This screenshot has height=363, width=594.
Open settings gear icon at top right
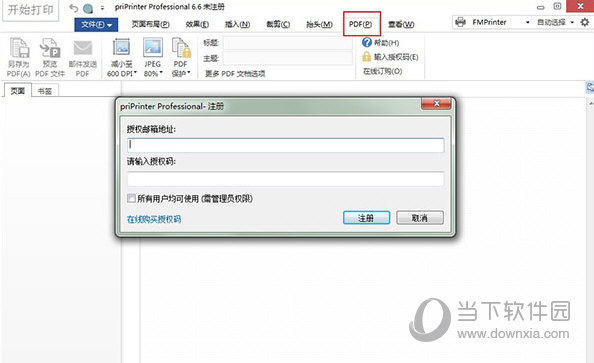click(x=585, y=22)
